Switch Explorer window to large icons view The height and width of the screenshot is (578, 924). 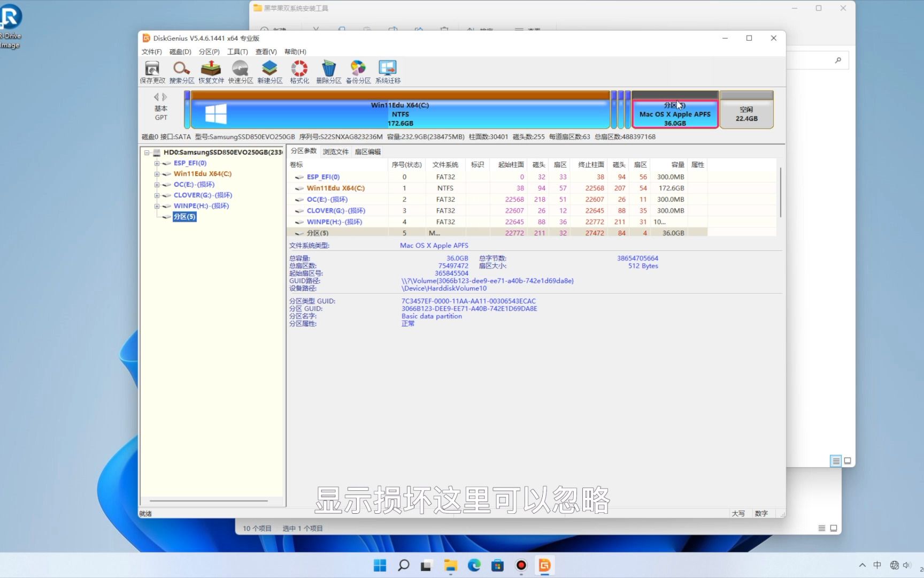[848, 461]
